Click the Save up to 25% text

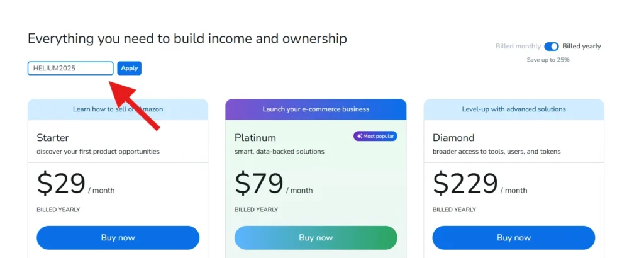tap(548, 60)
